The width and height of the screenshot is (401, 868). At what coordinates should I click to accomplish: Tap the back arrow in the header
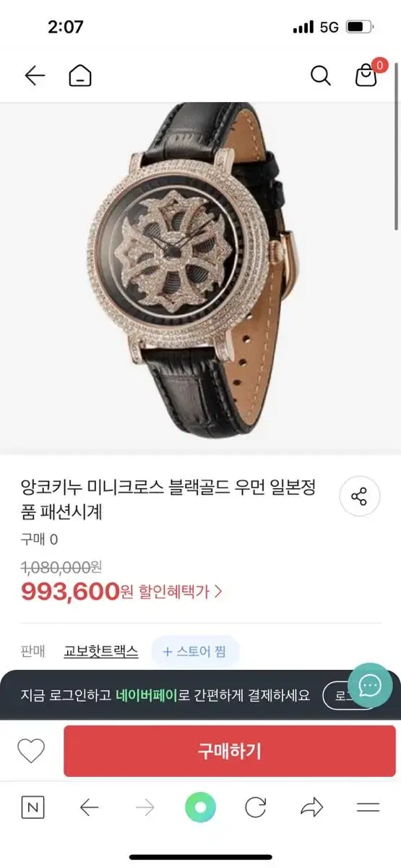(35, 76)
